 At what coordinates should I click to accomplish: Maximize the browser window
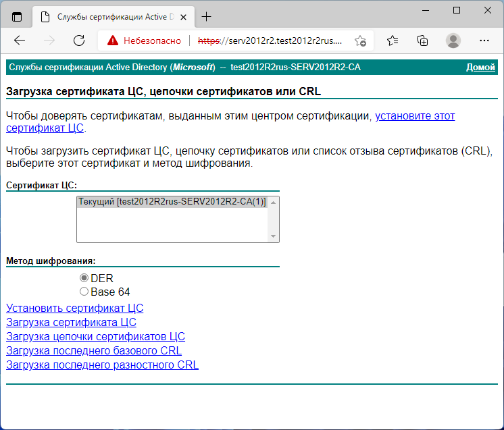[457, 10]
